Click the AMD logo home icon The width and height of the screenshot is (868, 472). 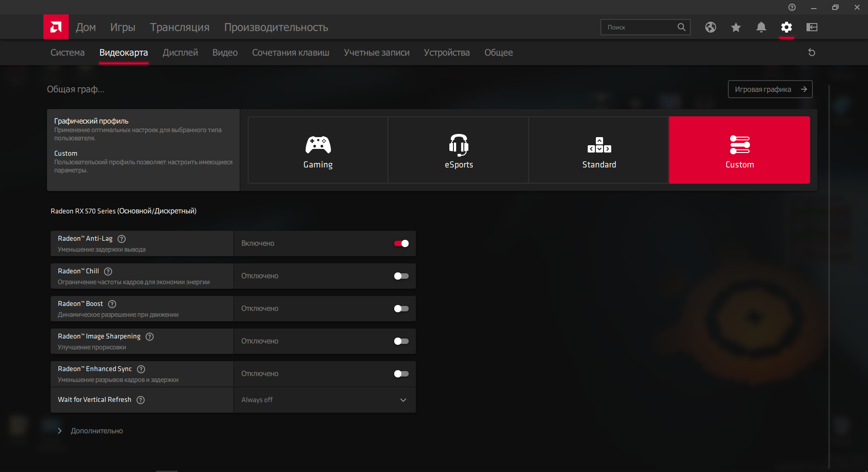[x=56, y=27]
